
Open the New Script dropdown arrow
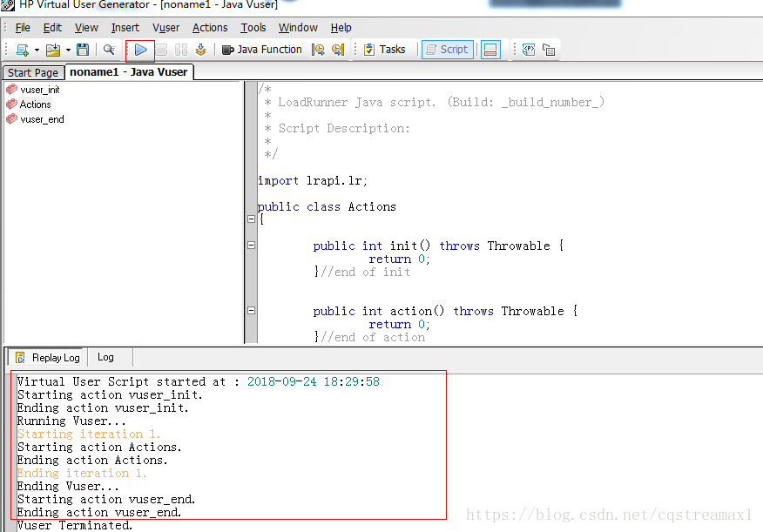[35, 50]
